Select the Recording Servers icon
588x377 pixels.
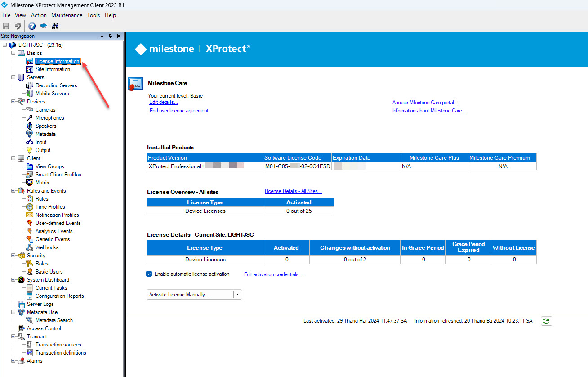point(30,85)
